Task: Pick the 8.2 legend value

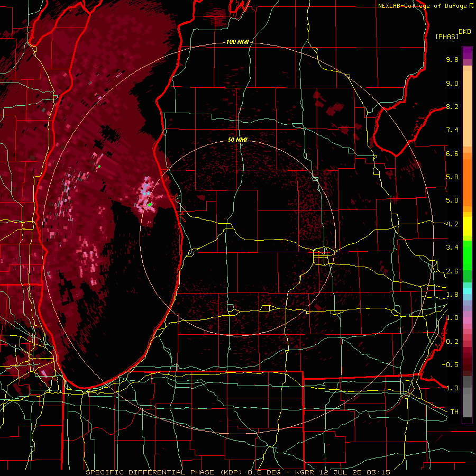Action: coord(452,106)
